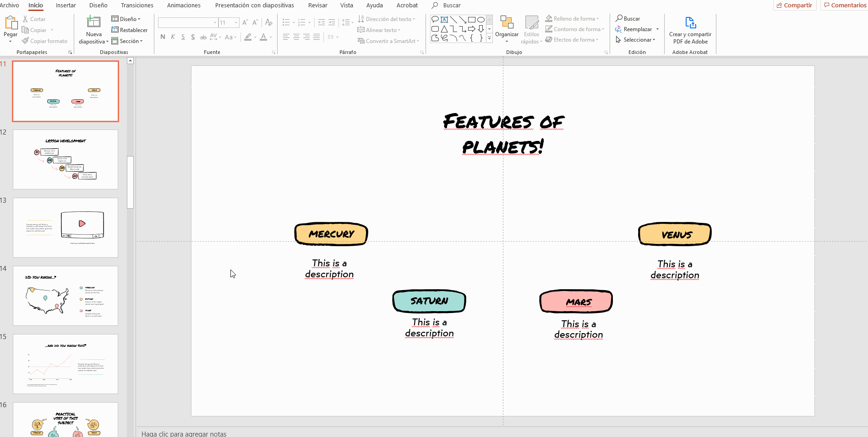Switch to the Transiciones tab
868x437 pixels.
tap(137, 5)
